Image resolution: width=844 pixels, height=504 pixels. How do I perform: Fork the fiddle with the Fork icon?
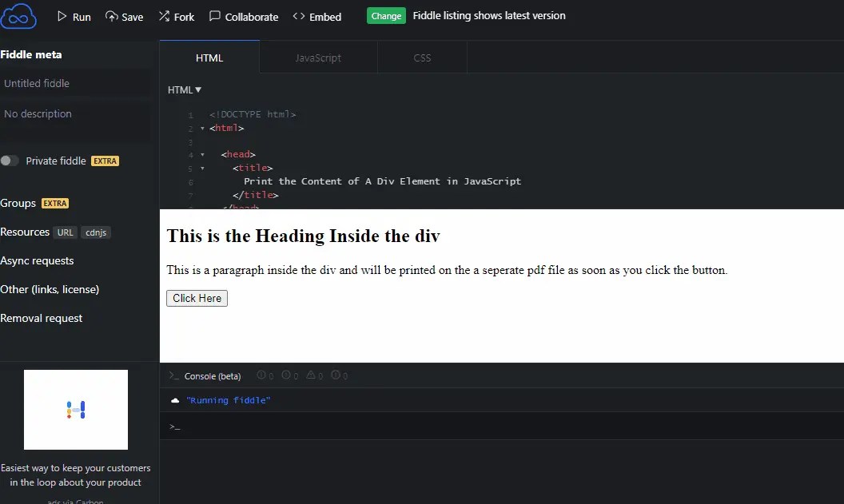pyautogui.click(x=162, y=16)
